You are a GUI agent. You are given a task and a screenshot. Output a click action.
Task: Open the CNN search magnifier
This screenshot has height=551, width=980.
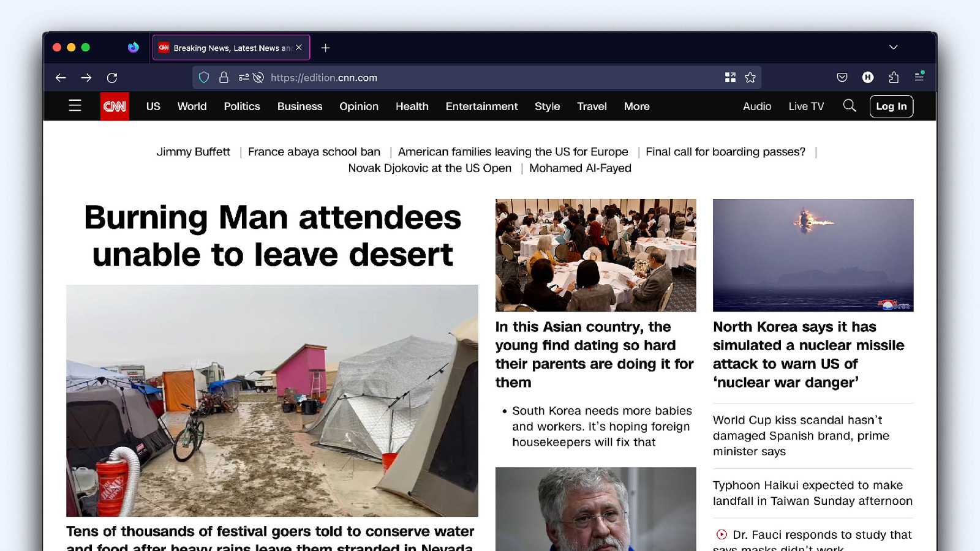point(850,106)
